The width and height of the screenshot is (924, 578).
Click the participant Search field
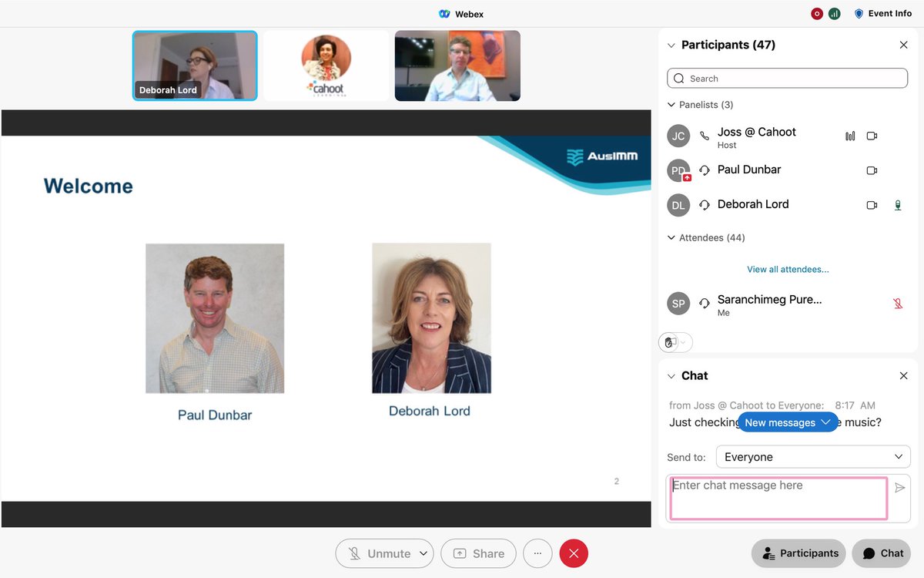[x=787, y=79]
